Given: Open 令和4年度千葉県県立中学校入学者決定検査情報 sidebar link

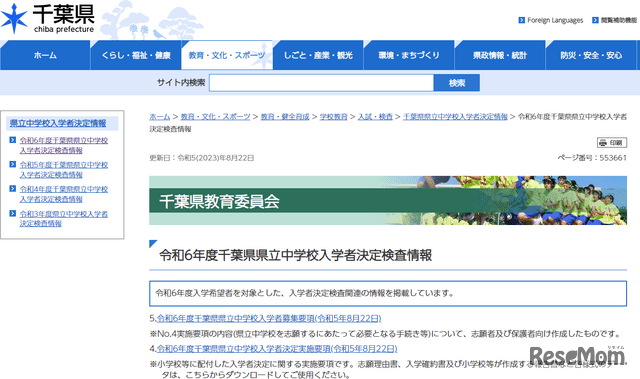Looking at the screenshot, I should tap(64, 194).
